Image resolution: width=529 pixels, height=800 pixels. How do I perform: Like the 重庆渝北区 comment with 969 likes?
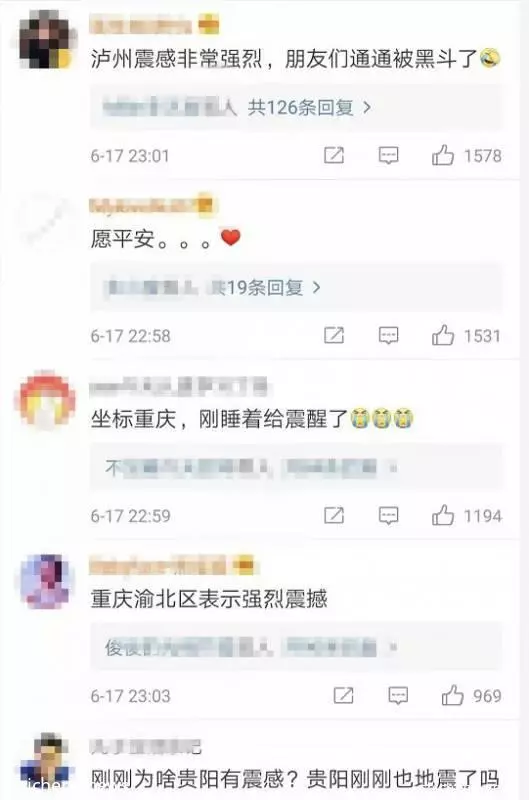click(x=452, y=695)
